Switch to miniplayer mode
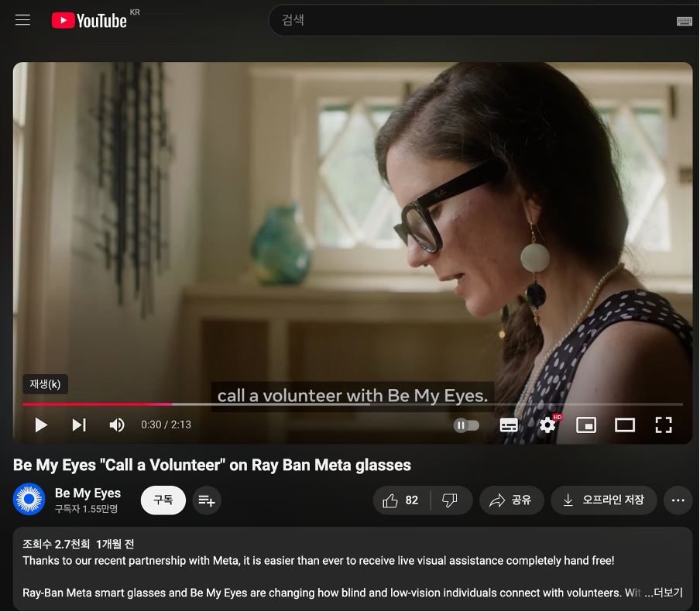Image resolution: width=700 pixels, height=612 pixels. pos(586,425)
